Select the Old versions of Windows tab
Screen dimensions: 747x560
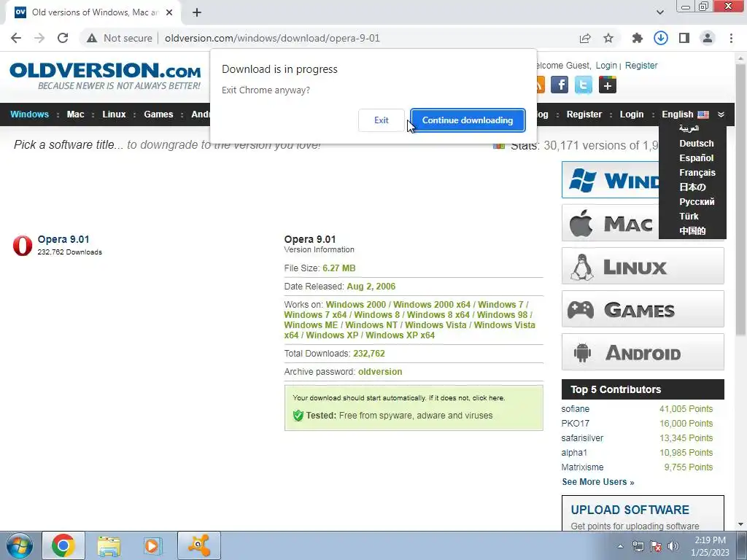click(x=93, y=12)
